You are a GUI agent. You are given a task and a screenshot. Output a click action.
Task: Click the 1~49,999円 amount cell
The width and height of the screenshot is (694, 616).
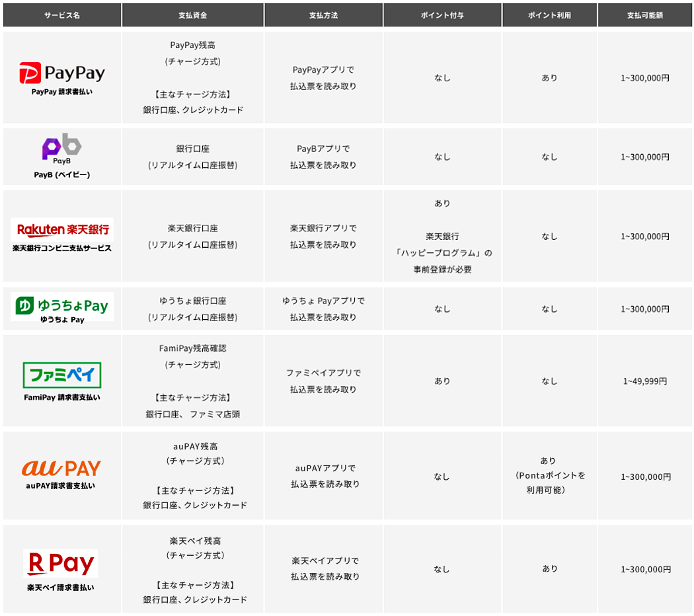pyautogui.click(x=645, y=381)
